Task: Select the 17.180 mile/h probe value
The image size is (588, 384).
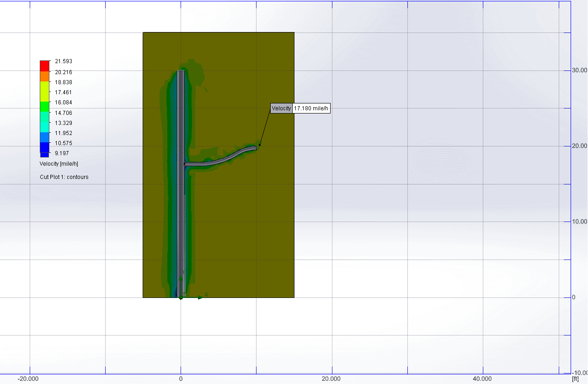Action: (x=311, y=108)
